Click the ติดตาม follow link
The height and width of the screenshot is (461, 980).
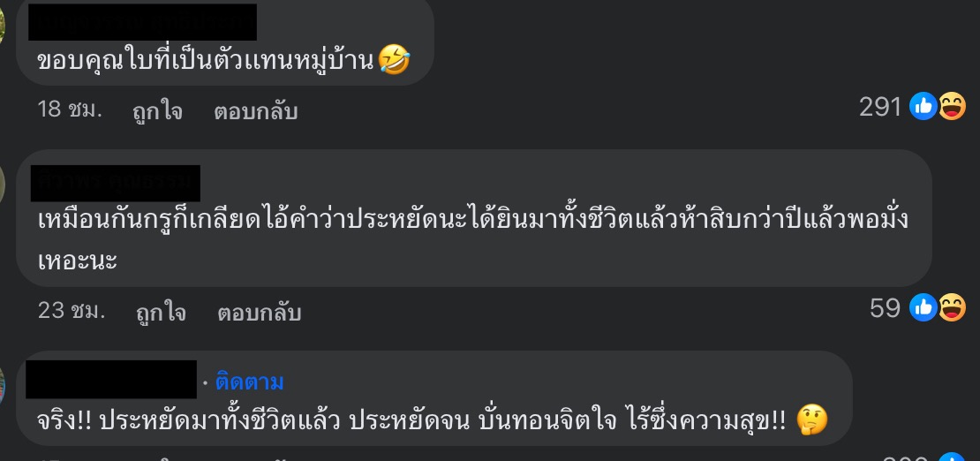(249, 381)
